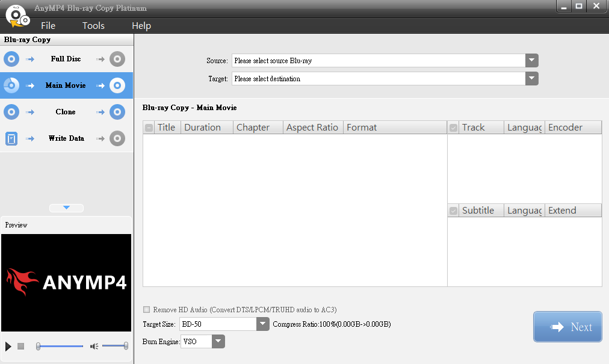Click the Subtitle column header
609x364 pixels.
pos(481,211)
